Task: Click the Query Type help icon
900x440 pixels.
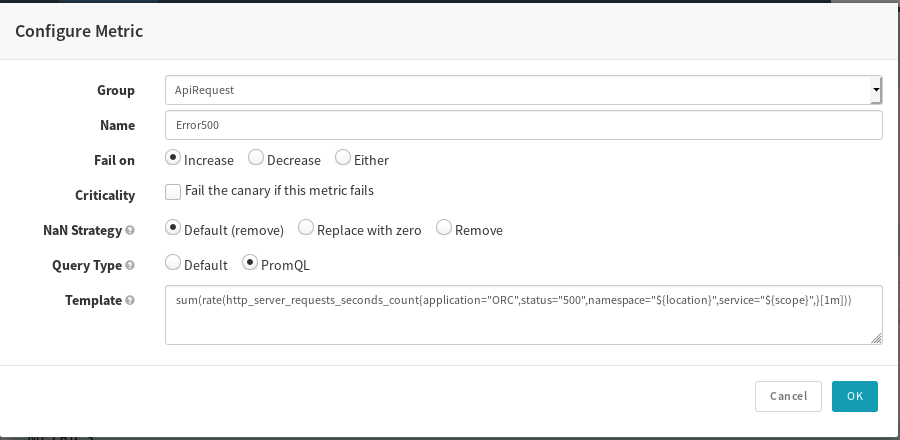Action: [130, 266]
